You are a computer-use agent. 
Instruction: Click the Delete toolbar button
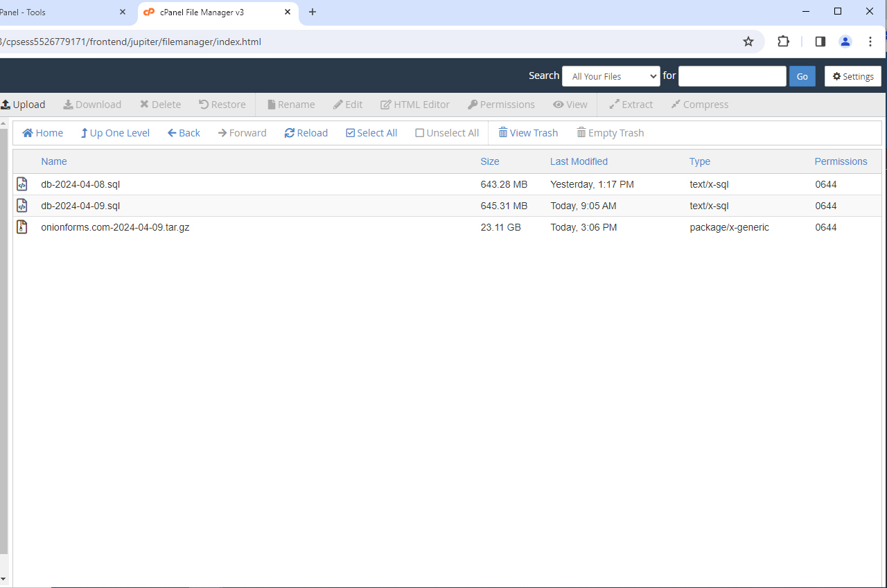[160, 105]
